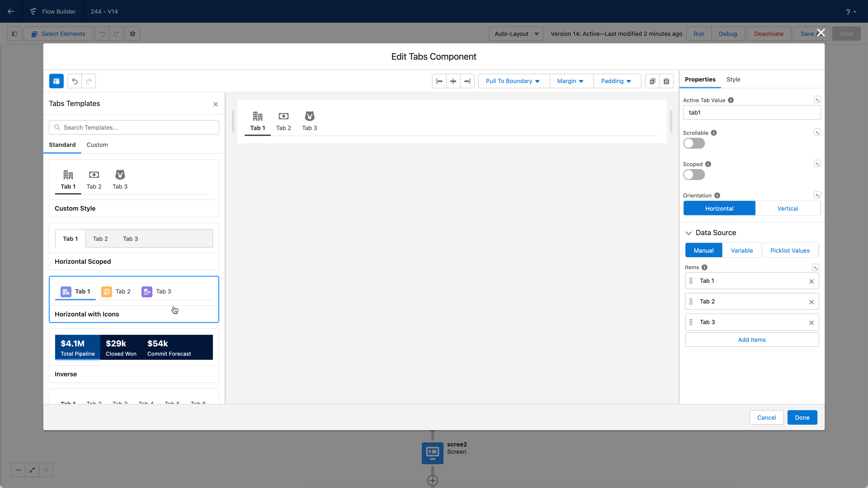Screen dimensions: 868x488
Task: Click the paste clipboard icon
Action: (x=666, y=81)
